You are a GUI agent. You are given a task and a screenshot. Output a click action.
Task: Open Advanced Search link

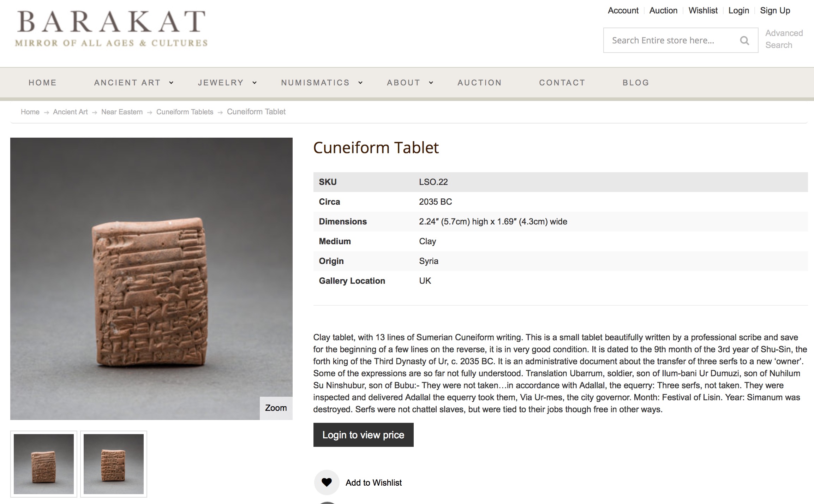(x=784, y=39)
